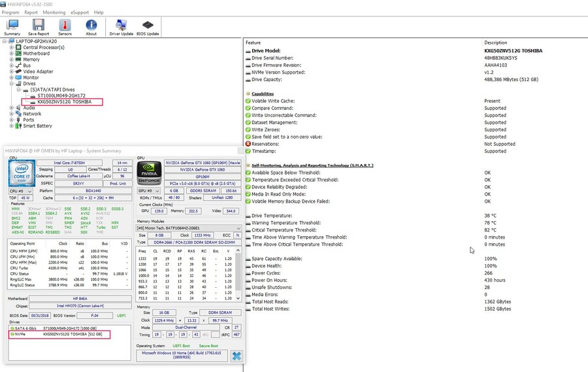This screenshot has width=588, height=372.
Task: Expand the Motherboard tree node
Action: point(11,54)
